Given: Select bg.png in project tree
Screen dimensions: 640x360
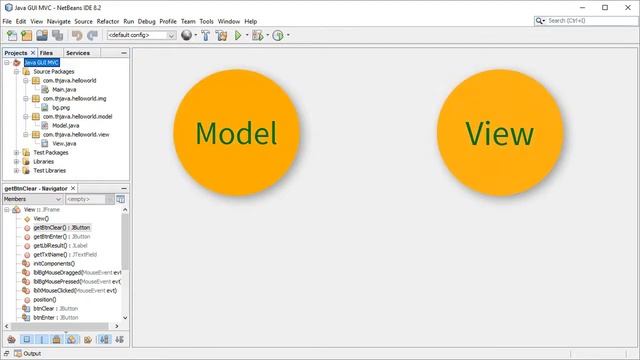Looking at the screenshot, I should tap(61, 107).
